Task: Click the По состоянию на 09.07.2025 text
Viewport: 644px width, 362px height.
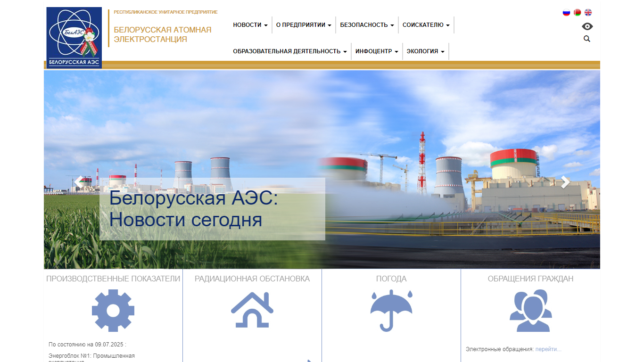Action: (x=87, y=345)
